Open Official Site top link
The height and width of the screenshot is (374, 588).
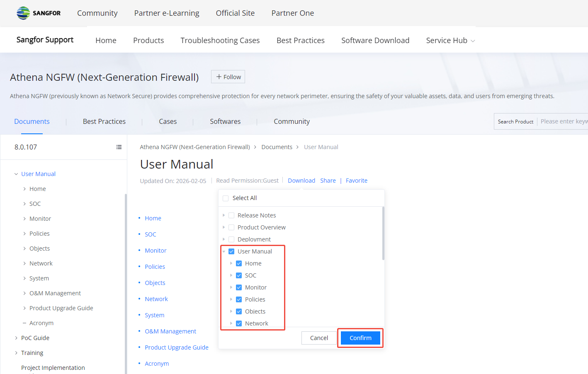coord(235,13)
